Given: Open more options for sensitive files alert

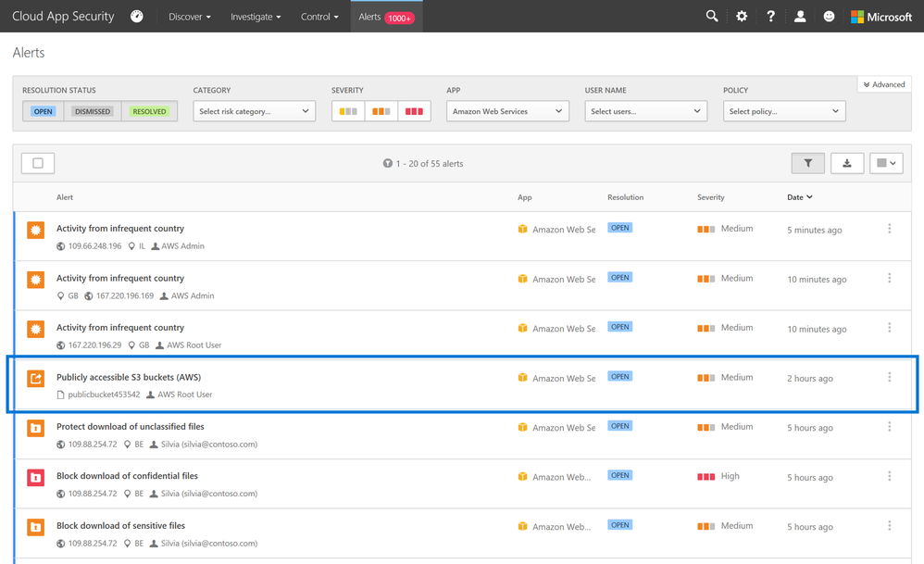Looking at the screenshot, I should pyautogui.click(x=889, y=526).
